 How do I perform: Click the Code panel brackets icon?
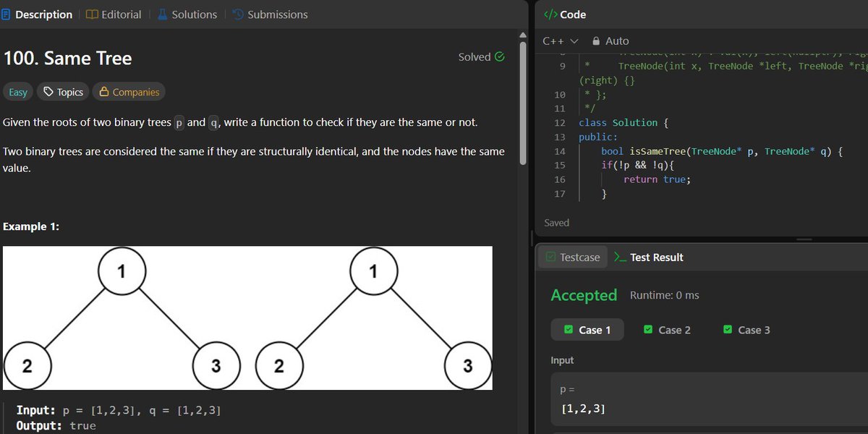[550, 14]
